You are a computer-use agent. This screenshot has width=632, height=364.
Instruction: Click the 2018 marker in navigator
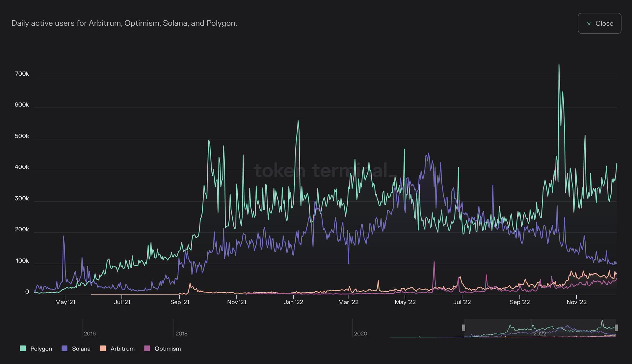(x=181, y=333)
